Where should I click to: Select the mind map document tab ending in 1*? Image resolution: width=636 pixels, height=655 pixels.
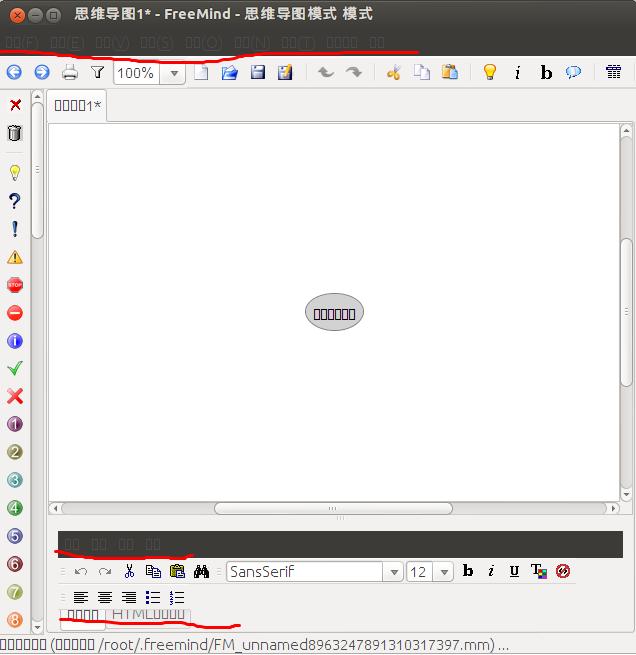[78, 106]
